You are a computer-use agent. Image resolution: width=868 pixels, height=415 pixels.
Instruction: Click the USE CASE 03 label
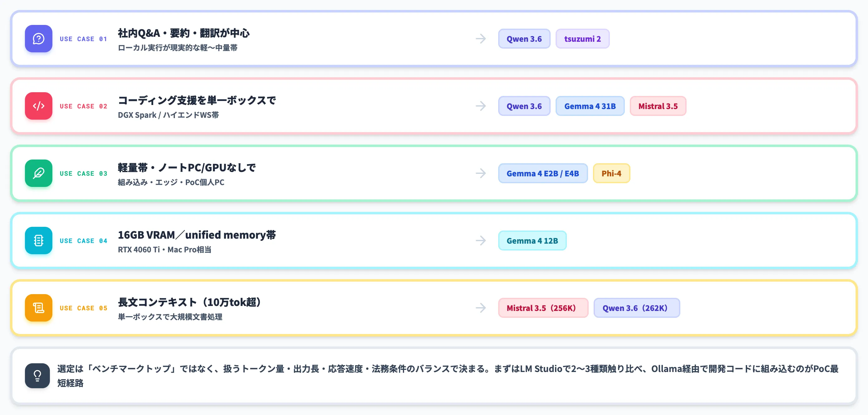[84, 174]
